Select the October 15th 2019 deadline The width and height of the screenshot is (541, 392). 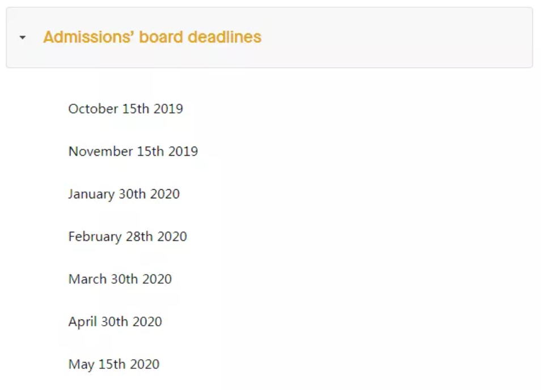[x=125, y=109]
